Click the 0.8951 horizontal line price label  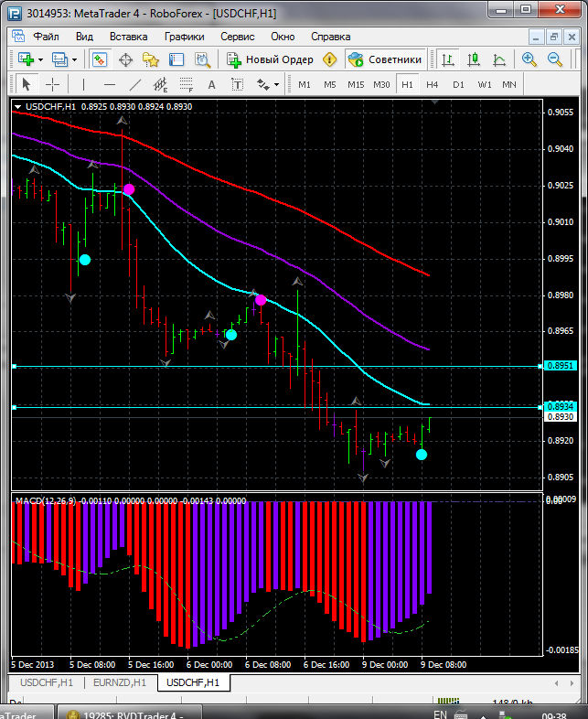coord(560,366)
